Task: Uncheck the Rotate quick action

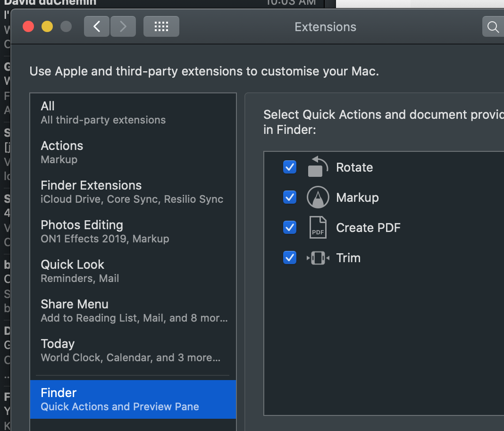Action: pos(290,167)
